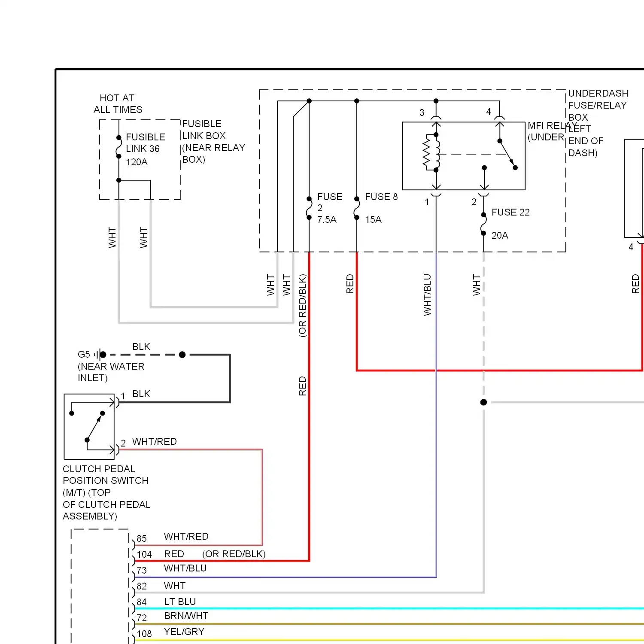Select the FUSE 8 label
644x644 pixels.
click(x=381, y=197)
